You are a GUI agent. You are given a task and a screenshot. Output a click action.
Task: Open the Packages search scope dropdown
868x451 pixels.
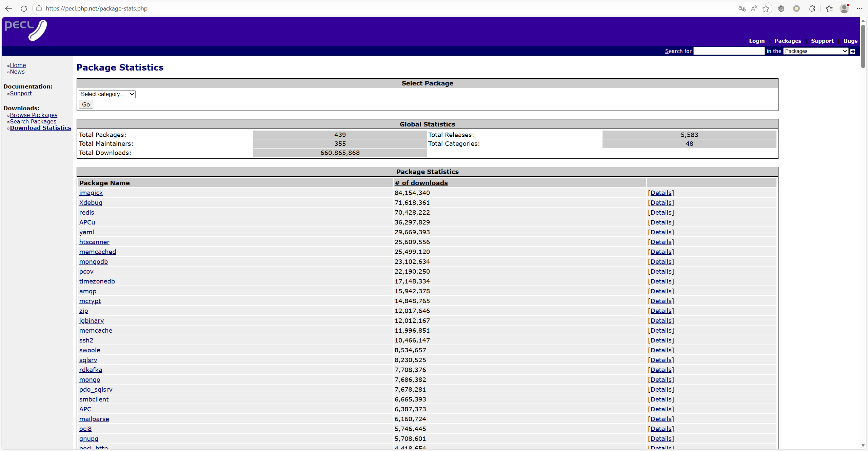coord(815,51)
